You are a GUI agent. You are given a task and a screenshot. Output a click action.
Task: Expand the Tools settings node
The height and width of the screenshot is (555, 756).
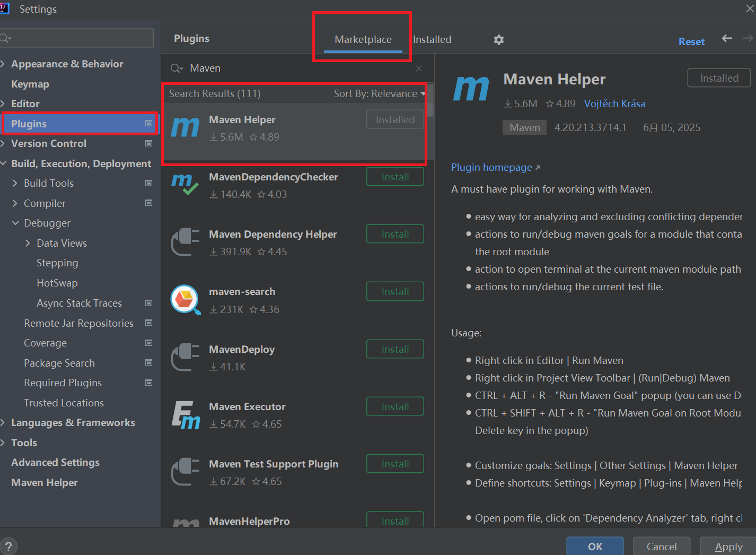point(3,443)
